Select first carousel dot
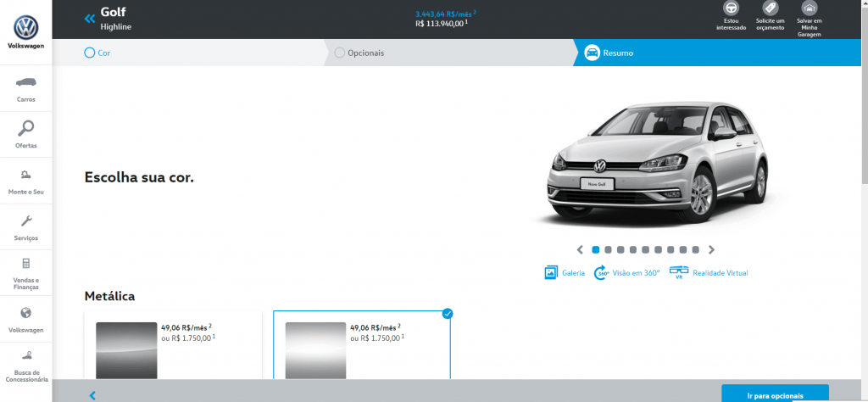868x402 pixels. point(596,249)
